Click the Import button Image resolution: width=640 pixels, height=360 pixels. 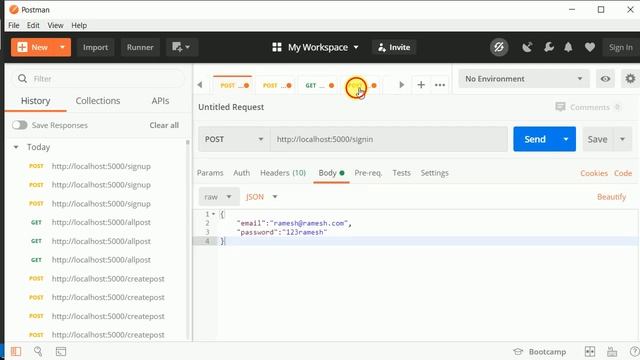tap(96, 47)
